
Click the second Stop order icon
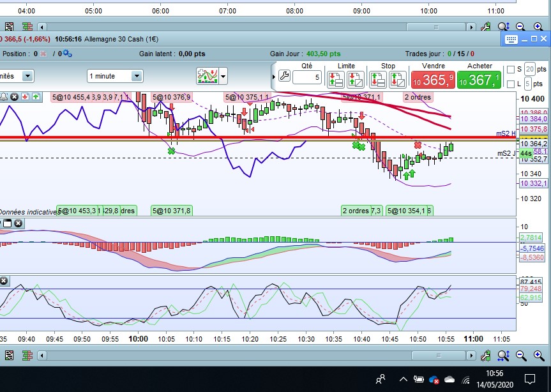click(x=398, y=79)
